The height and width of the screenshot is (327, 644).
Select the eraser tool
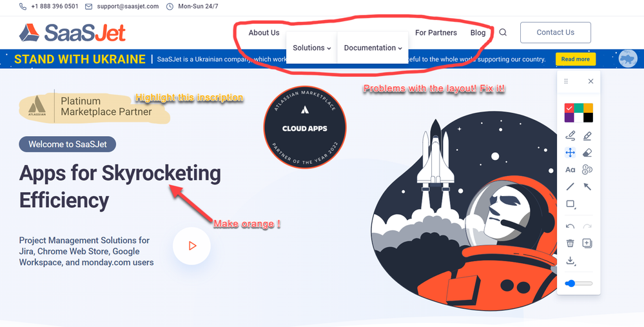587,153
